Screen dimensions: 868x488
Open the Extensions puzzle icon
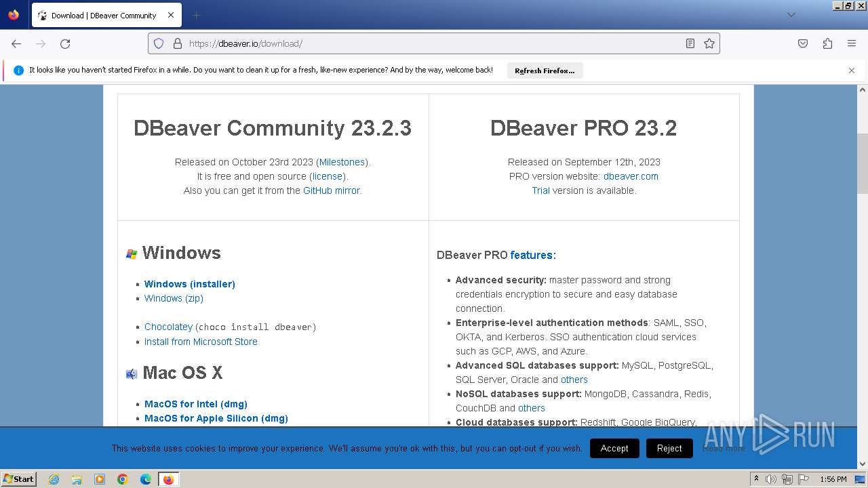point(827,43)
